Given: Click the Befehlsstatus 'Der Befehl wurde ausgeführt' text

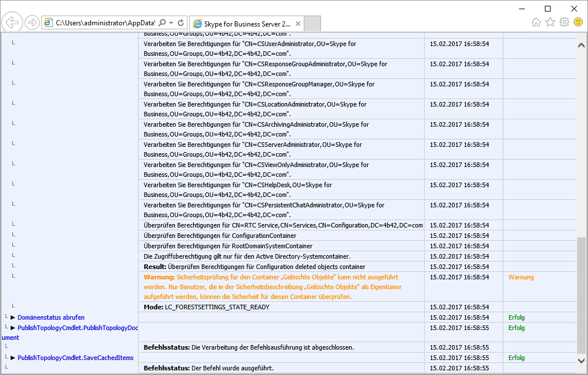Looking at the screenshot, I should coord(208,368).
